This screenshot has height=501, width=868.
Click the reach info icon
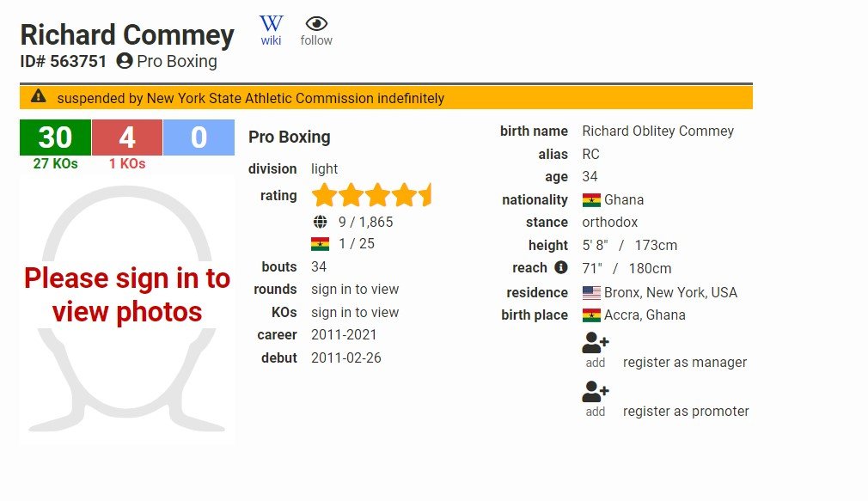561,267
